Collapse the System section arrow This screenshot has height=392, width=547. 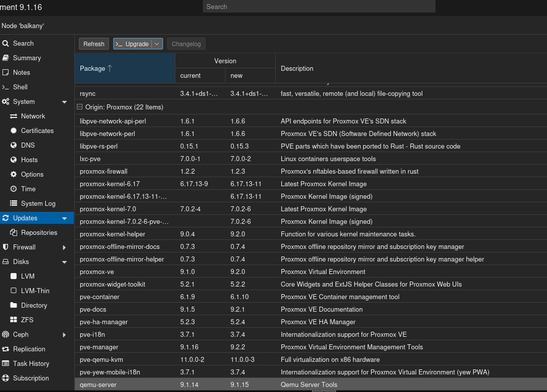pos(64,102)
